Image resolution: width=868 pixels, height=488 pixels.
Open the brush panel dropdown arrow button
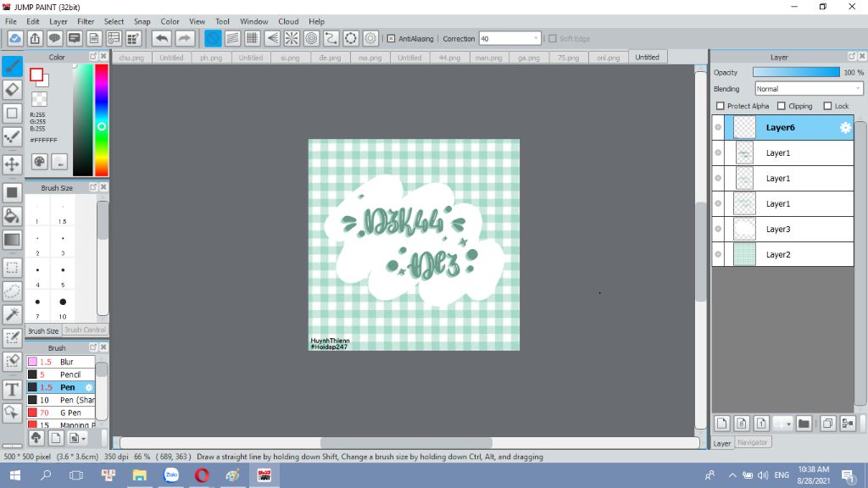76,438
